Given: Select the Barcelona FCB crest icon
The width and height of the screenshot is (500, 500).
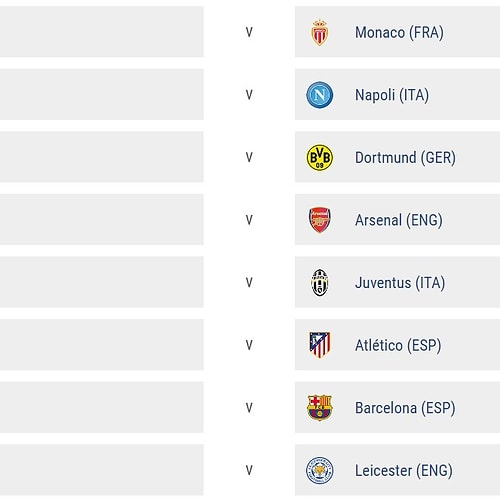Looking at the screenshot, I should tap(320, 407).
